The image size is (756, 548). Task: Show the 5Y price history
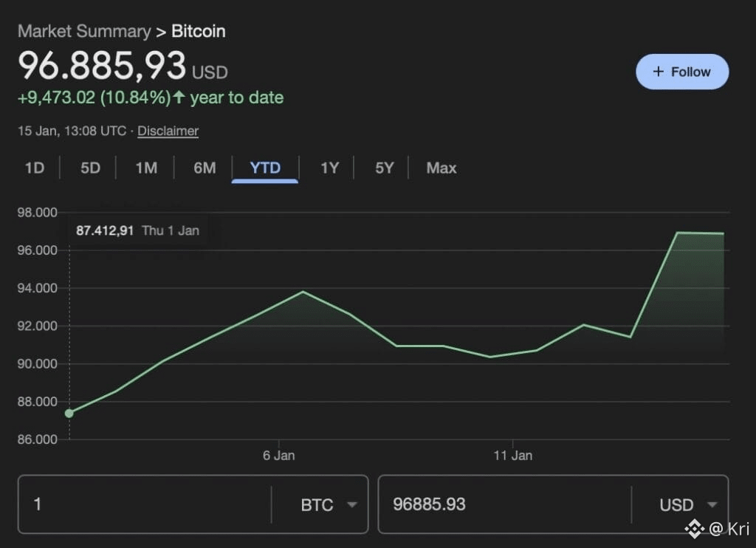(x=384, y=168)
